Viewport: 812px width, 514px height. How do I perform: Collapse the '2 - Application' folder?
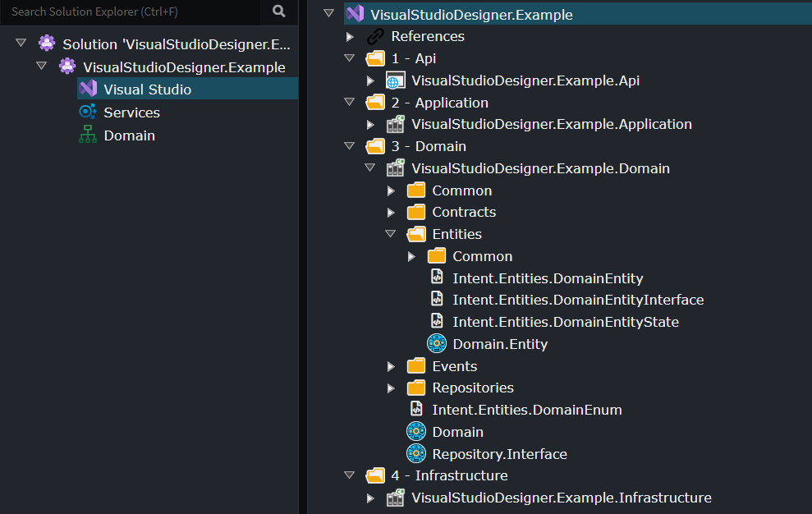click(350, 102)
